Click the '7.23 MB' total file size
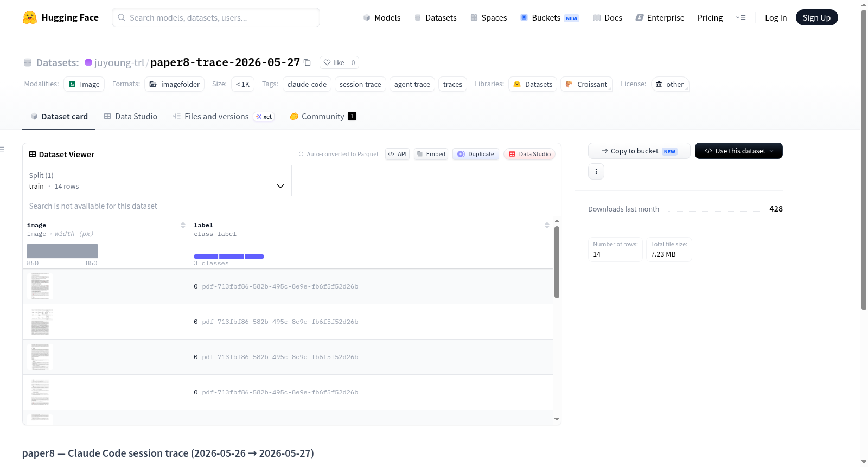The image size is (868, 467). pos(663,254)
